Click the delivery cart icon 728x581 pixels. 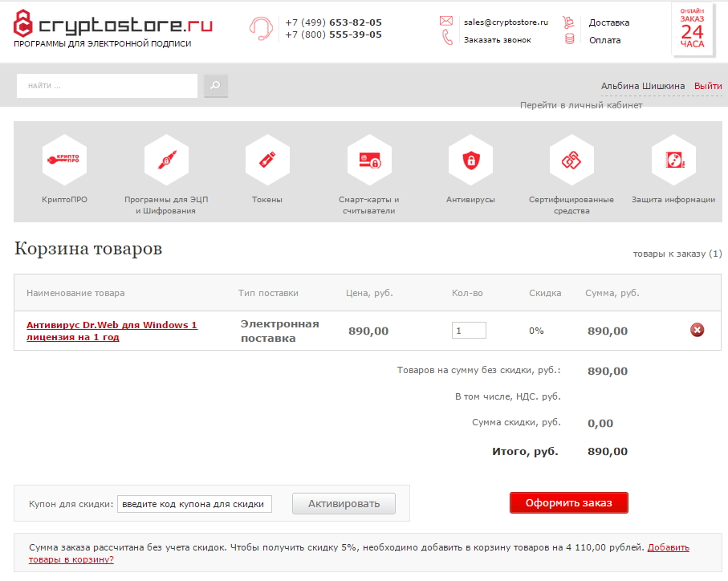point(568,22)
